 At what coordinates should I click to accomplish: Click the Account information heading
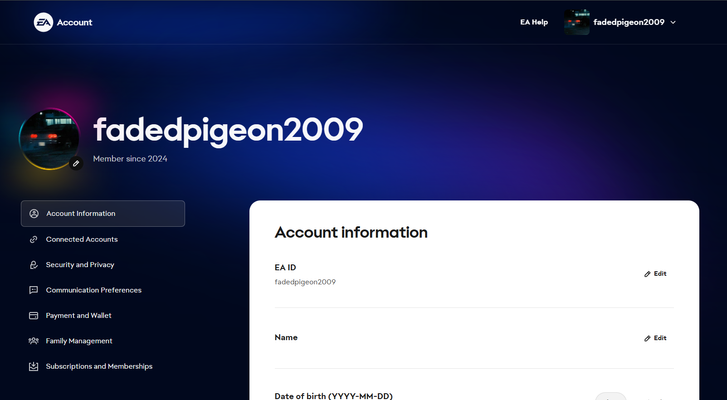pos(351,232)
